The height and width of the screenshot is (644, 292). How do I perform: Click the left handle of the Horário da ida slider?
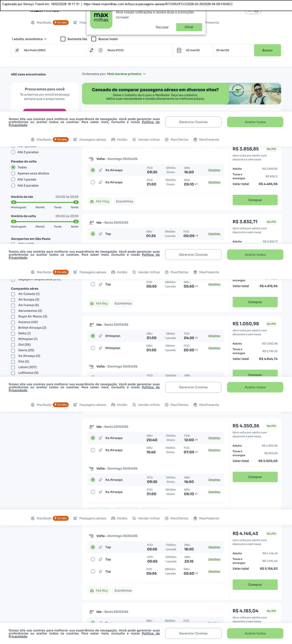click(x=13, y=202)
